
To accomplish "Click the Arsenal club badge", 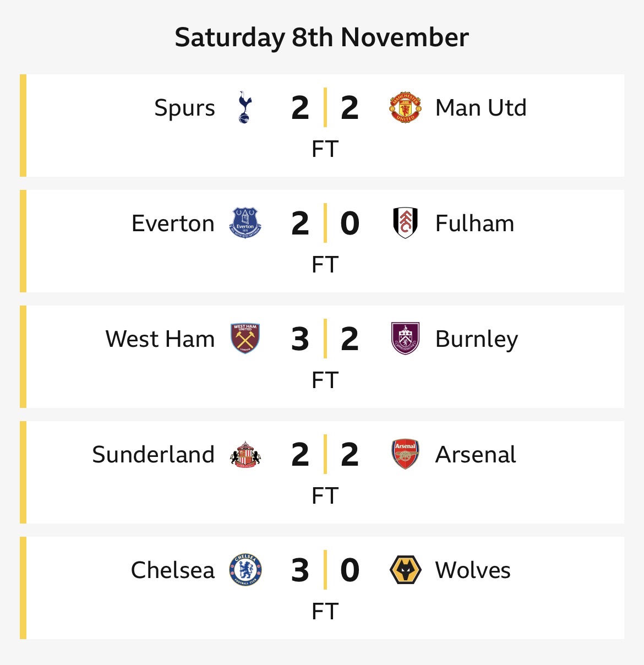I will pyautogui.click(x=405, y=454).
